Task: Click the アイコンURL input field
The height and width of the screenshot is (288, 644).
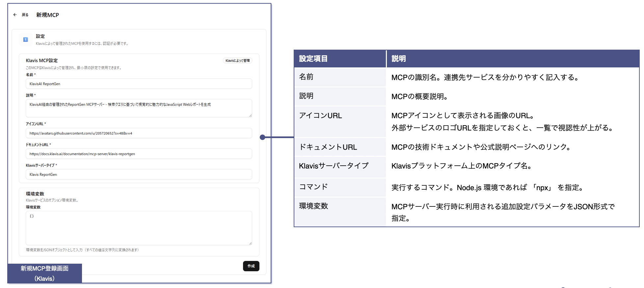Action: click(x=139, y=133)
